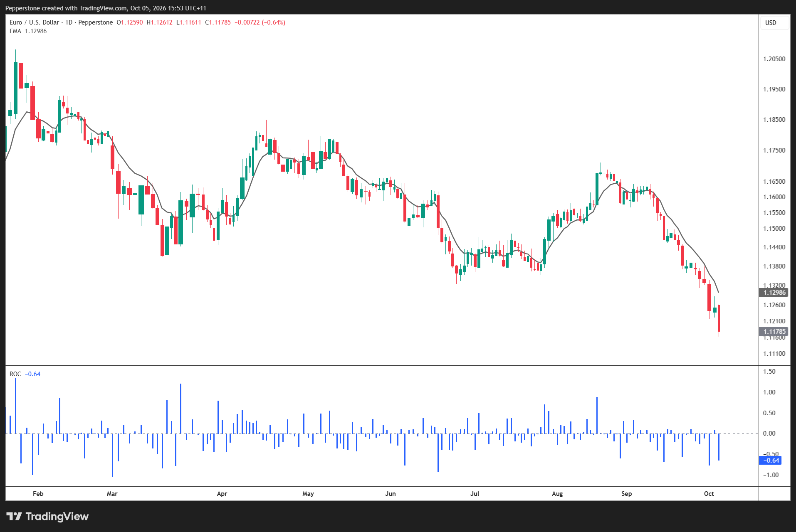Click the EMA price tag 1.12986
This screenshot has width=796, height=532.
tap(774, 293)
